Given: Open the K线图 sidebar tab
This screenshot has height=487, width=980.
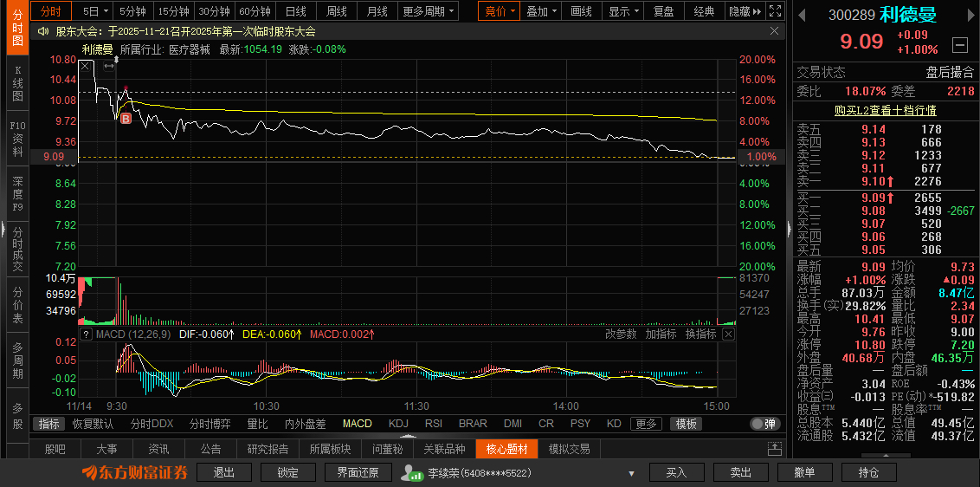Looking at the screenshot, I should click(x=17, y=82).
